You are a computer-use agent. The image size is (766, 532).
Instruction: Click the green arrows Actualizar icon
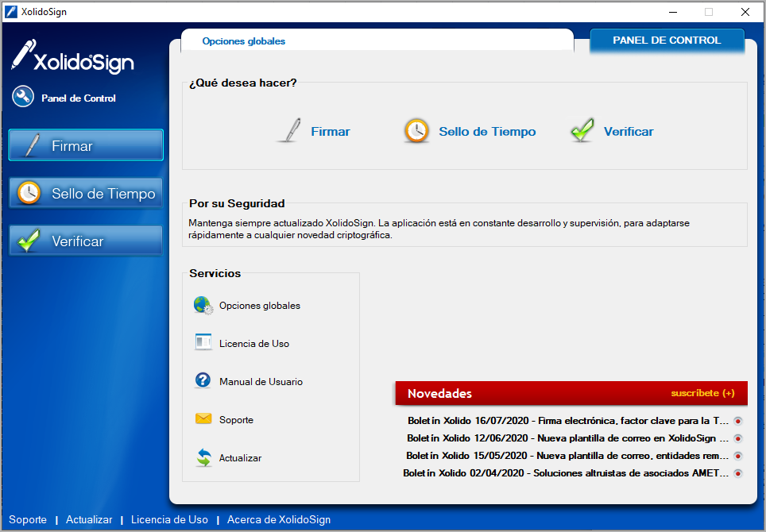click(x=203, y=457)
